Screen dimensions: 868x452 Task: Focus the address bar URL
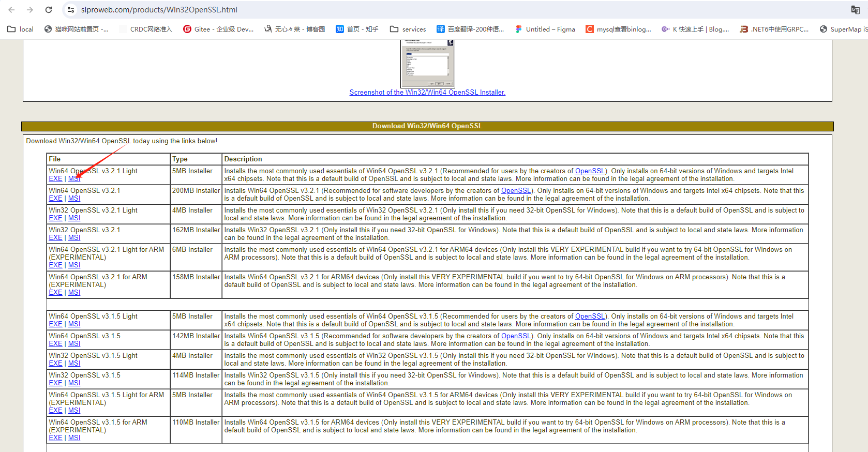click(x=159, y=10)
